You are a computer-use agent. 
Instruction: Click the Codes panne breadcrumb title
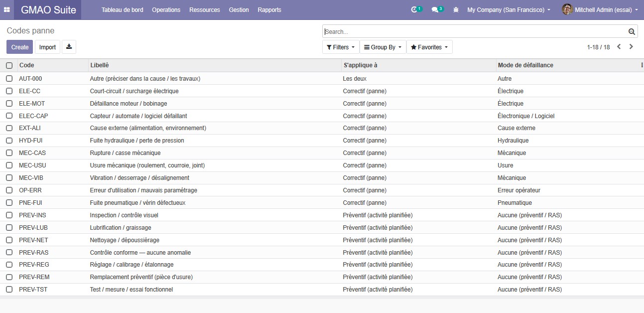point(30,31)
